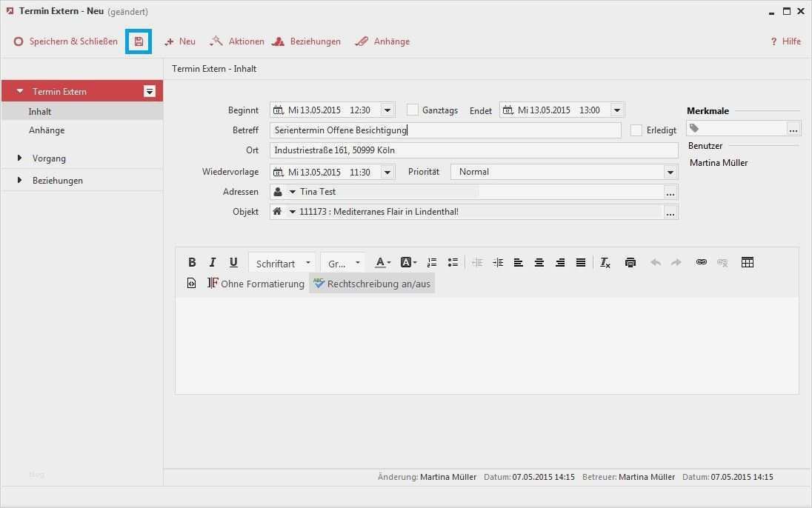
Task: Click into the Betreff input field
Action: coord(445,130)
